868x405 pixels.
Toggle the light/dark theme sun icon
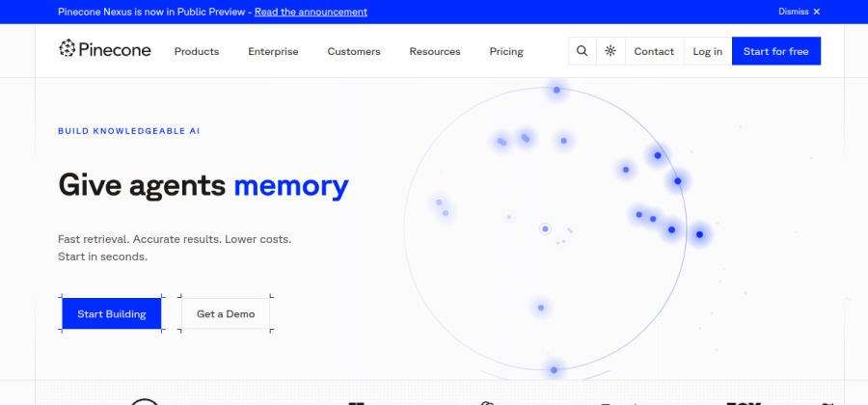tap(610, 51)
